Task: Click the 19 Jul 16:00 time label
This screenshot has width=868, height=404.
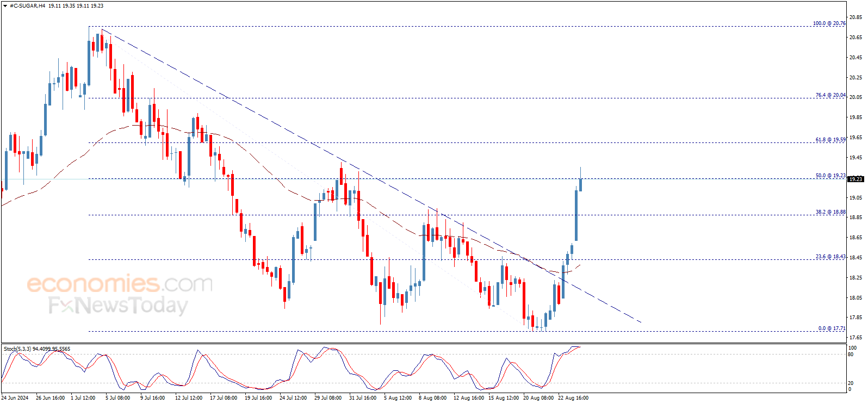Action: click(x=258, y=398)
